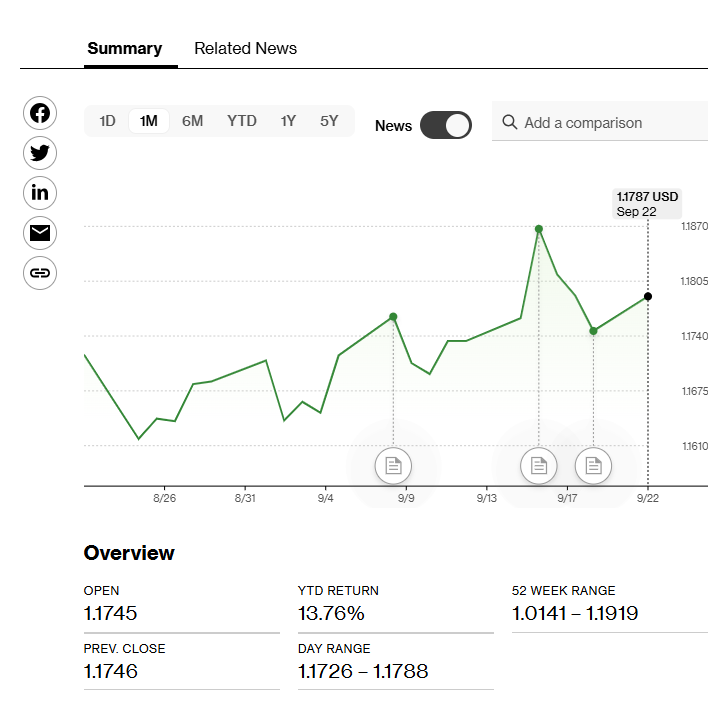Switch chart to YTD range
The image size is (725, 701).
pos(241,121)
